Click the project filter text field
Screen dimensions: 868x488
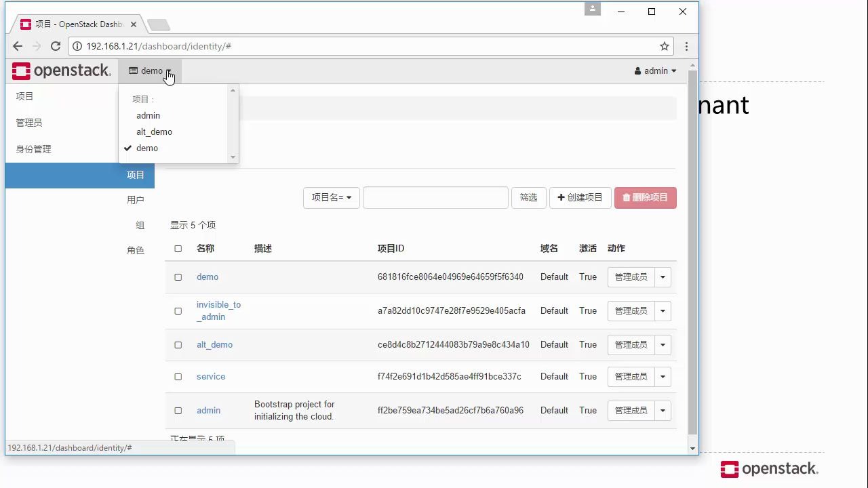point(435,197)
